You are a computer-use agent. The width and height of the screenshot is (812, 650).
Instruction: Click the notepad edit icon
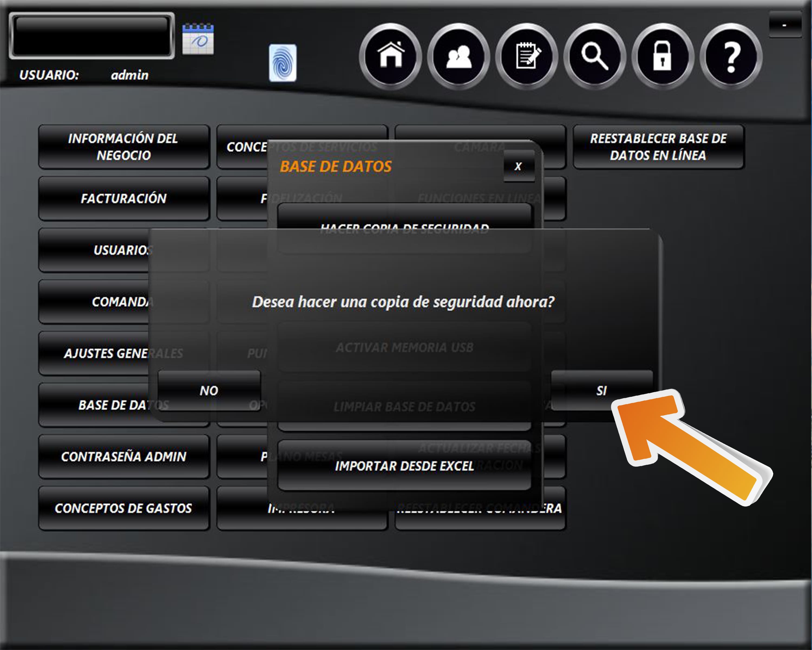click(x=526, y=56)
